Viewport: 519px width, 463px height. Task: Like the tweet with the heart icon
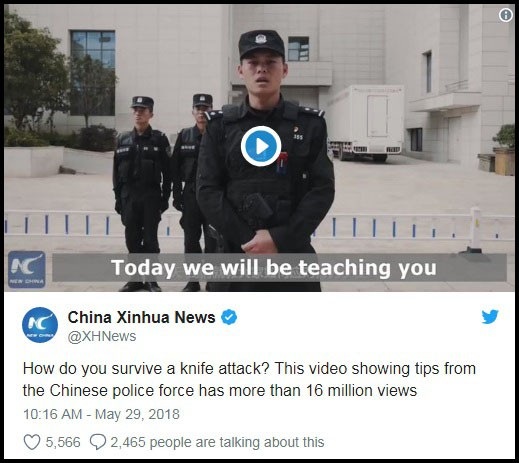[32, 442]
